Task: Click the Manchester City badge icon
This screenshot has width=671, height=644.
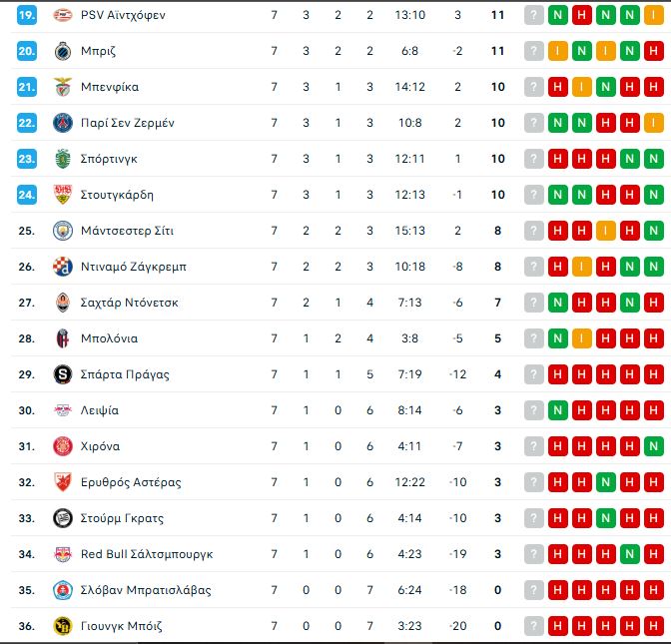Action: [63, 231]
